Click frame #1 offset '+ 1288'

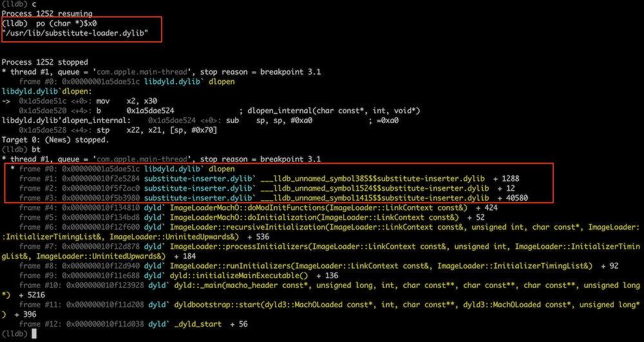click(506, 178)
